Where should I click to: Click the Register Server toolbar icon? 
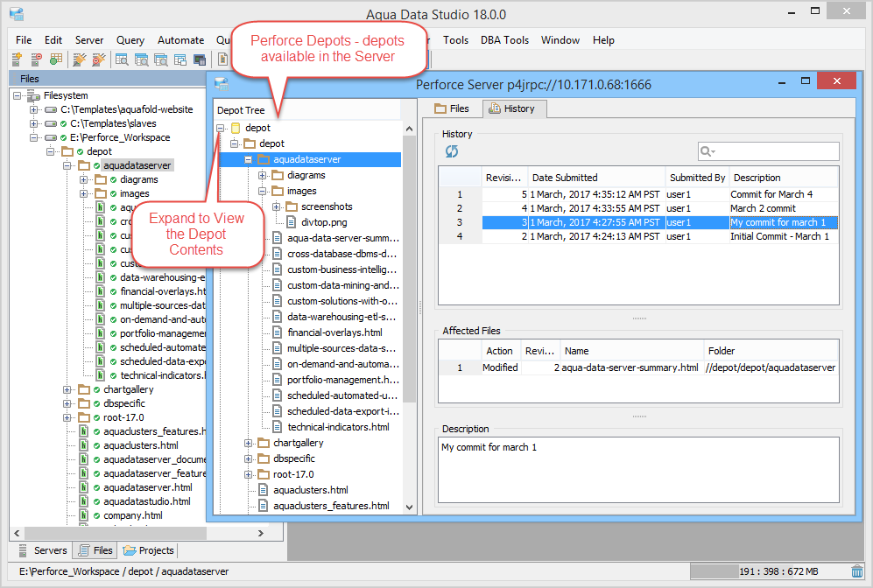click(x=17, y=59)
